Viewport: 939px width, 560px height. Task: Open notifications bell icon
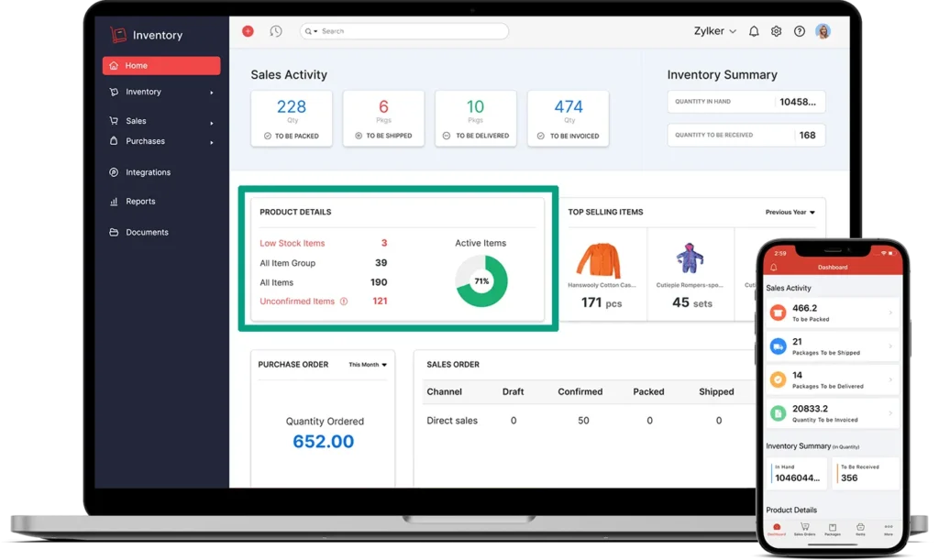(x=753, y=30)
